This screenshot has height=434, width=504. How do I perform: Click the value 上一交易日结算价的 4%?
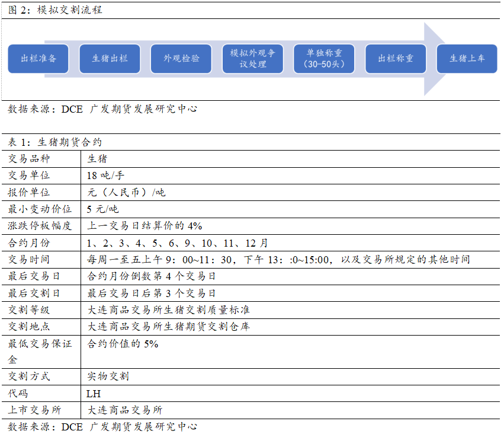(x=145, y=226)
